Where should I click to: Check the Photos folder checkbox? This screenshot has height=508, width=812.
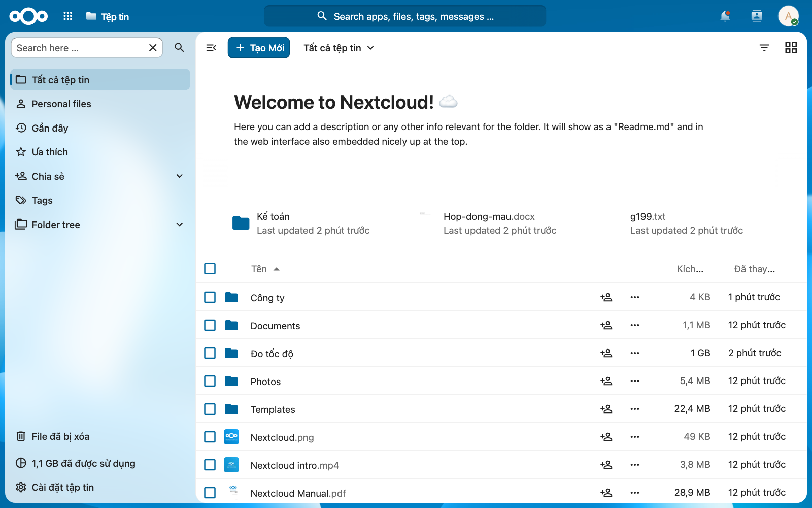(x=210, y=381)
